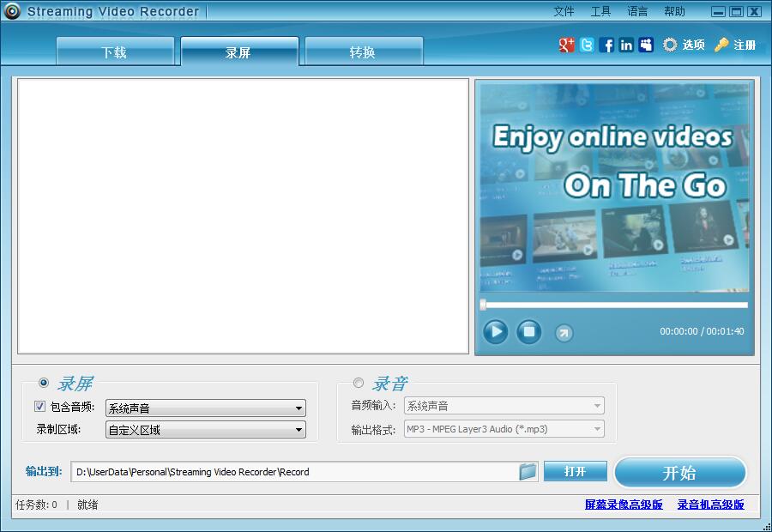This screenshot has width=772, height=532.
Task: Click the Google Plus share icon
Action: coord(567,45)
